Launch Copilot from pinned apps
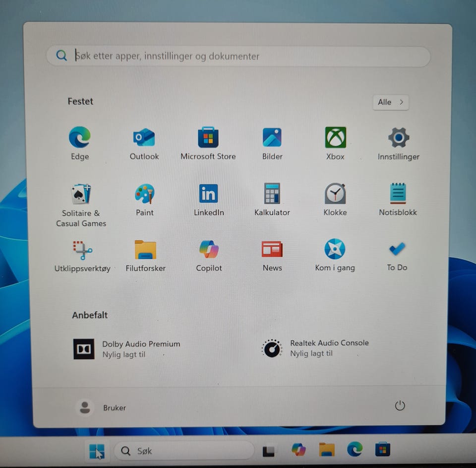This screenshot has height=468, width=476. pos(209,255)
